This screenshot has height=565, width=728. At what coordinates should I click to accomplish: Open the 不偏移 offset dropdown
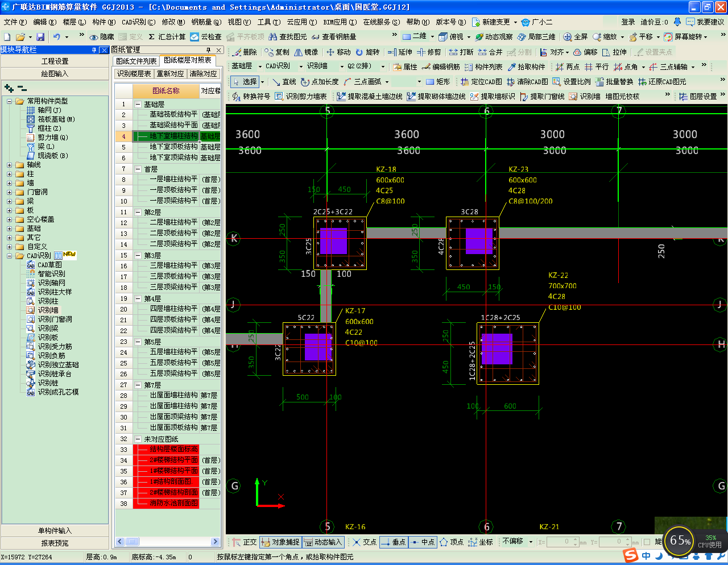click(531, 542)
